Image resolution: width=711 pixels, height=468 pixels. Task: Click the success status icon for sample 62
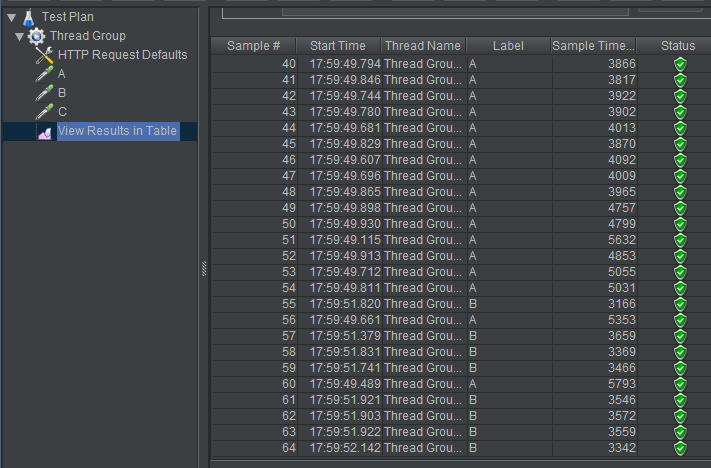(680, 416)
